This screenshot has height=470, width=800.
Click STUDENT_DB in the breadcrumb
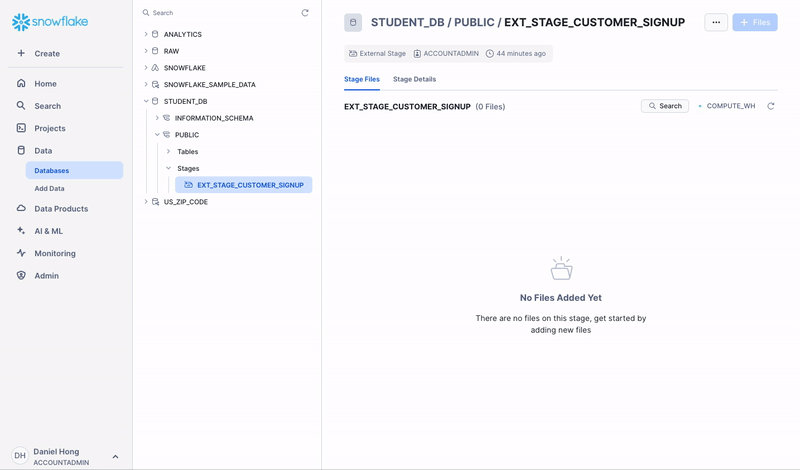coord(408,22)
